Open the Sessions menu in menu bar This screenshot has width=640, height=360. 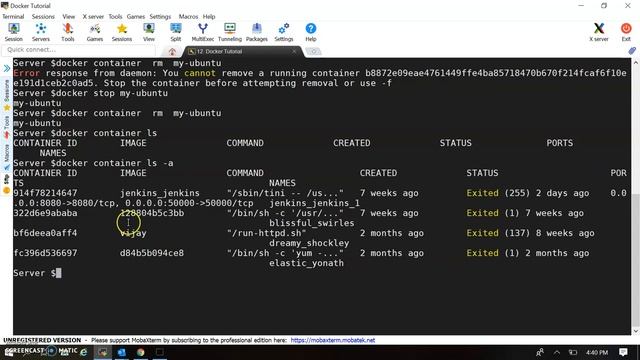(43, 16)
